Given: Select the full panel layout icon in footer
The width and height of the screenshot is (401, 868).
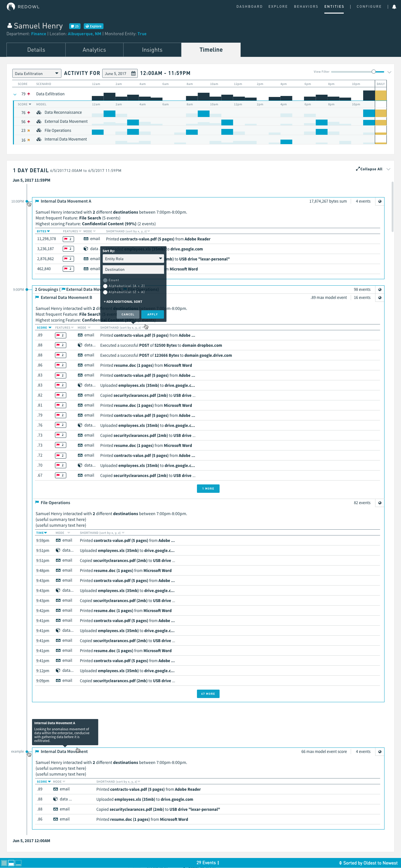Looking at the screenshot, I should tap(4, 863).
